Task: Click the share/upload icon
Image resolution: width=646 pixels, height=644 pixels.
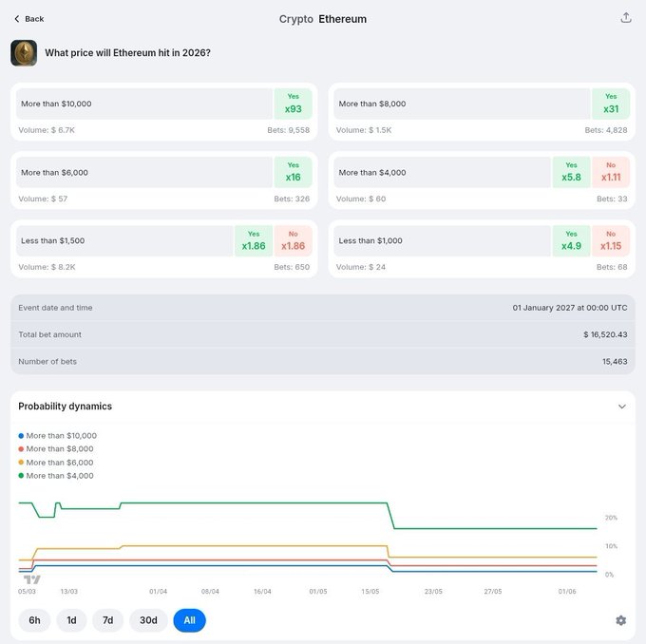Action: 626,18
